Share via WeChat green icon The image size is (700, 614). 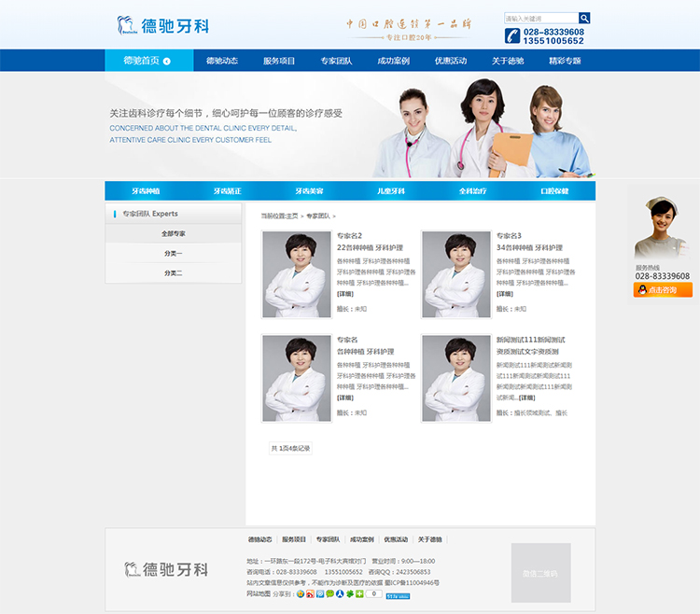pos(330,593)
